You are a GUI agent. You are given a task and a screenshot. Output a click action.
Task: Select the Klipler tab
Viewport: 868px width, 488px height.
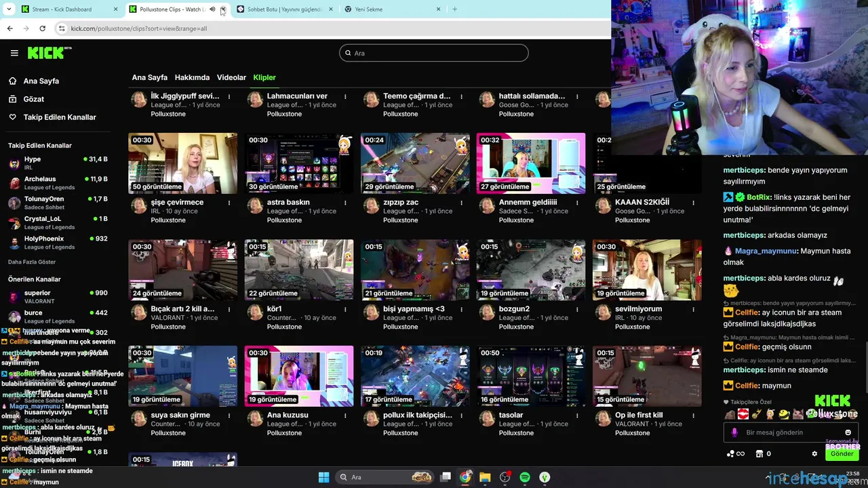[x=264, y=77]
